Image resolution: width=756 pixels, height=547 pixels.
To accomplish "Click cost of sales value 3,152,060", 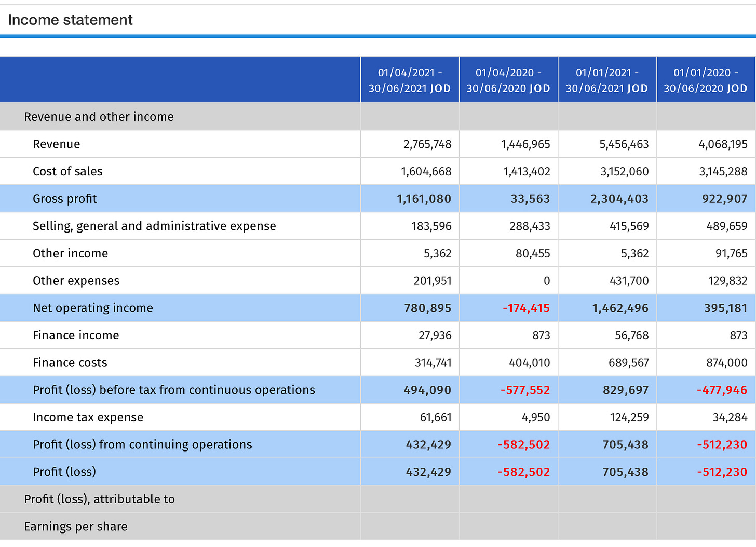I will pos(625,171).
